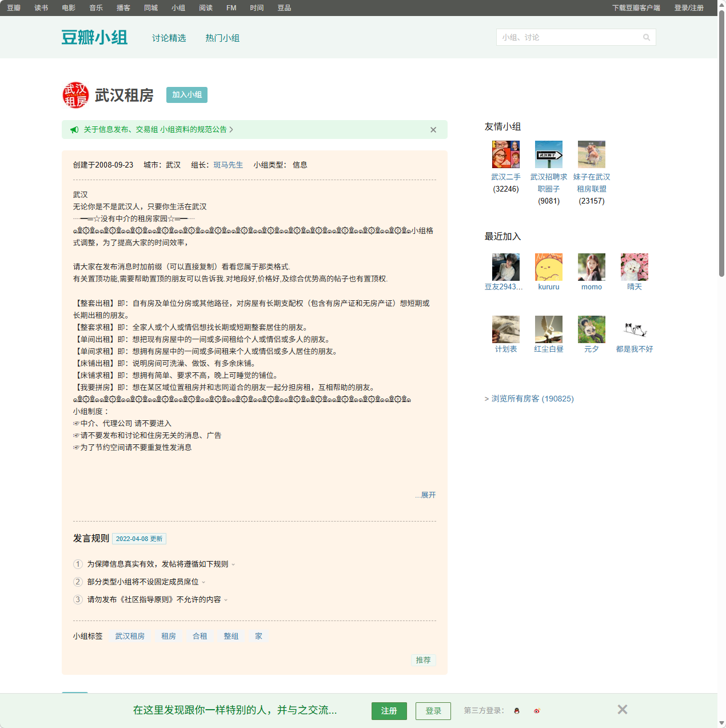Close the bottom registration promo bar
726x728 pixels.
coord(622,709)
